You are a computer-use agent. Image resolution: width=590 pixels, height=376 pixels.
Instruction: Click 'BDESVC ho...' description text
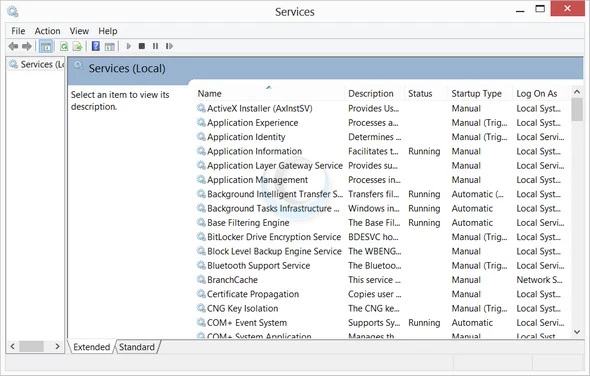tap(373, 237)
